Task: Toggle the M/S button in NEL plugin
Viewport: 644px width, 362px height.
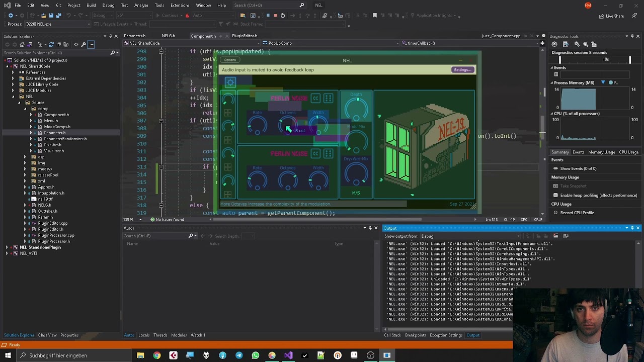Action: pos(356,193)
